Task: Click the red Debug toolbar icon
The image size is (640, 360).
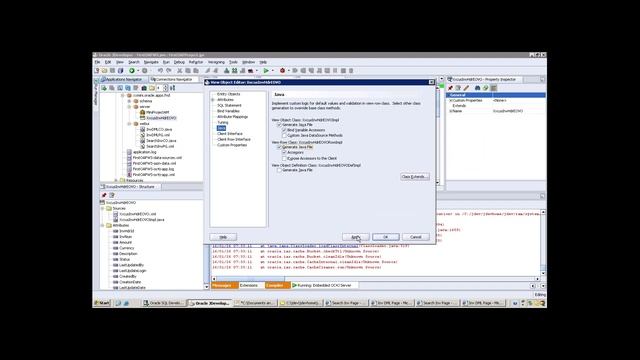Action: pyautogui.click(x=282, y=71)
